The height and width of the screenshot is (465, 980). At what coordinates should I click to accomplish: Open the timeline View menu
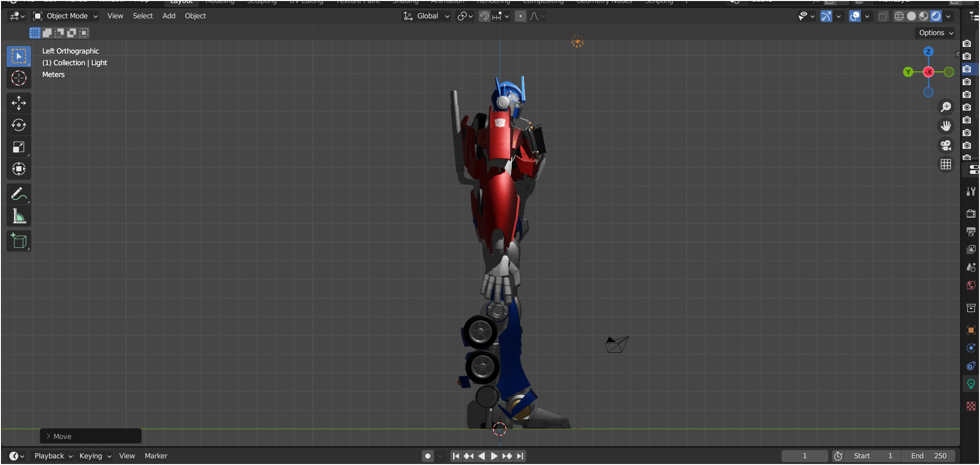point(127,456)
